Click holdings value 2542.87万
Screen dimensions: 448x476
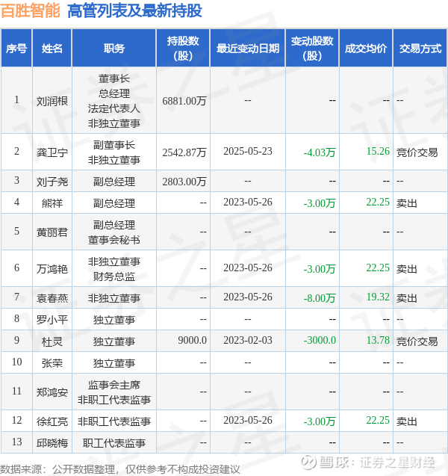pos(184,152)
